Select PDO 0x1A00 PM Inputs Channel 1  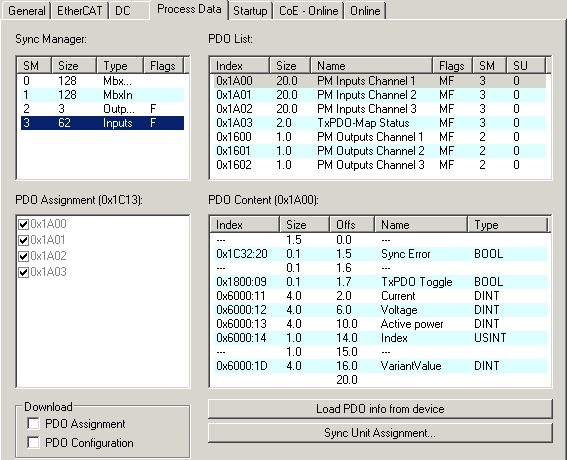(x=379, y=81)
